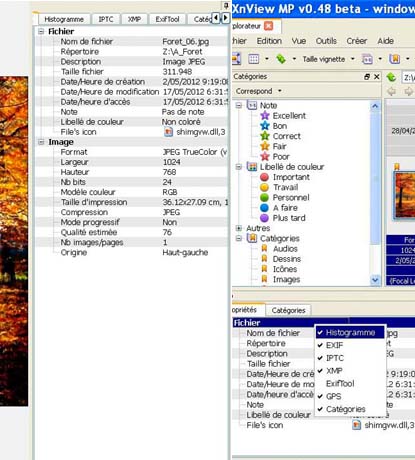
Task: Toggle EXIF in the popup menu
Action: [x=350, y=345]
